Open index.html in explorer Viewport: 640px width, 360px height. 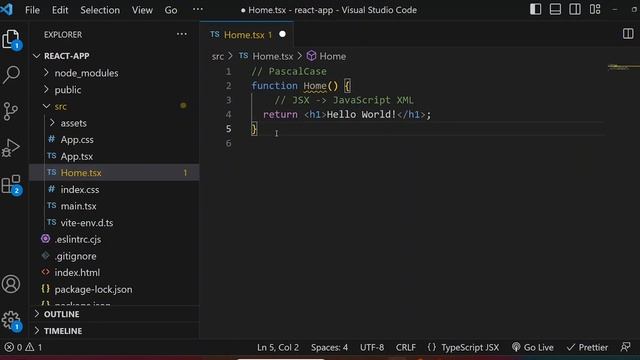tap(114, 272)
